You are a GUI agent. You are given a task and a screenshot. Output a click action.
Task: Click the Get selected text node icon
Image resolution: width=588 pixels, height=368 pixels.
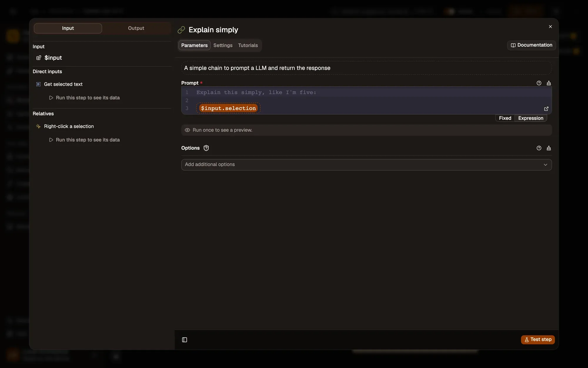(x=38, y=84)
